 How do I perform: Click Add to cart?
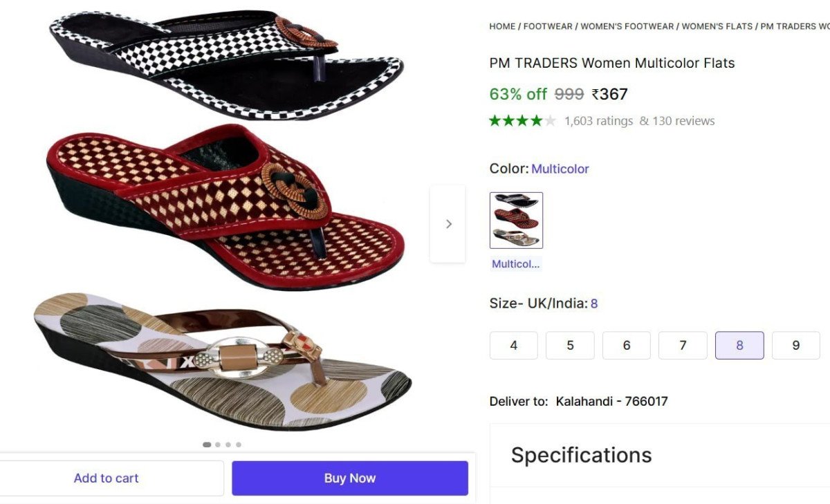pos(107,477)
